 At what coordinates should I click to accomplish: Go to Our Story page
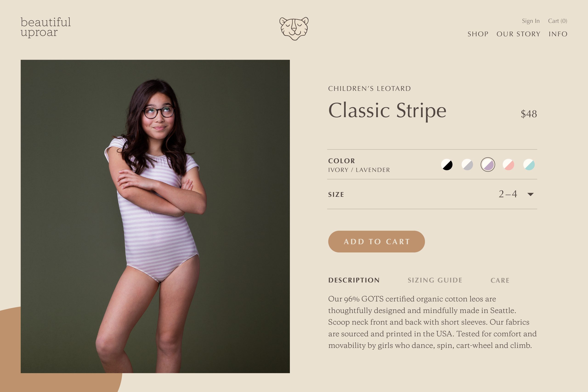tap(518, 34)
